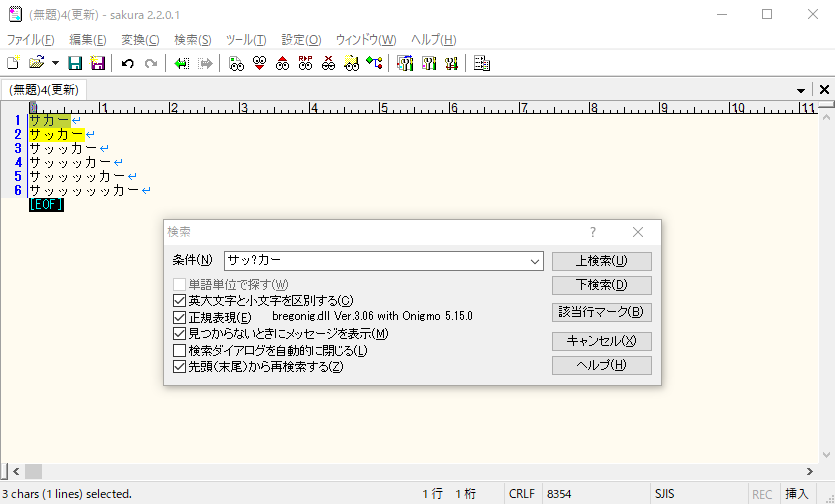835x504 pixels.
Task: Enable auto-close search dialog checkbox
Action: tap(180, 350)
